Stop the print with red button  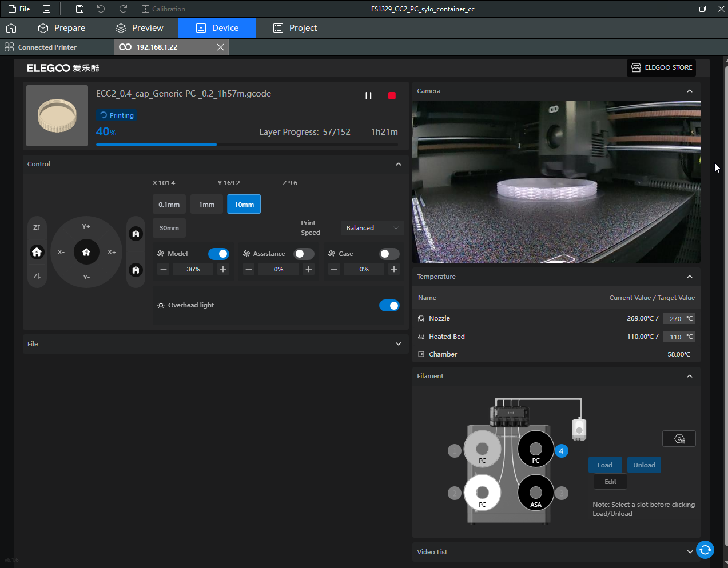392,95
